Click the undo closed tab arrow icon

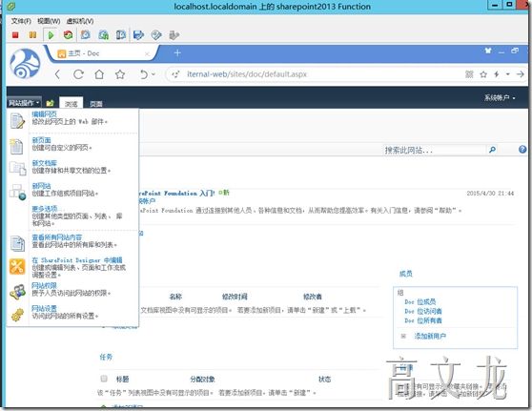[x=144, y=74]
